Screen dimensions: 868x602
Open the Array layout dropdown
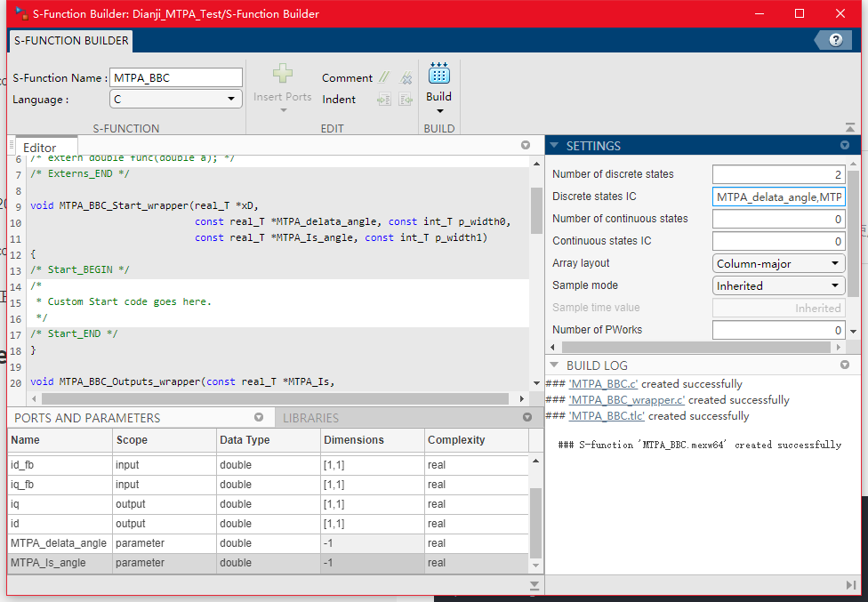pos(779,263)
